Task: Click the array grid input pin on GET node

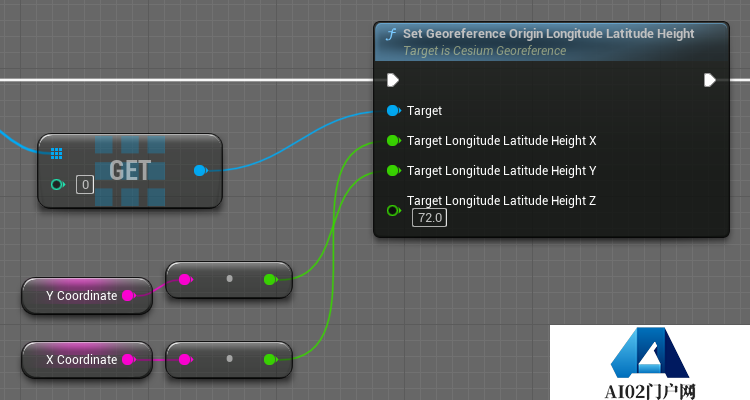Action: tap(57, 153)
